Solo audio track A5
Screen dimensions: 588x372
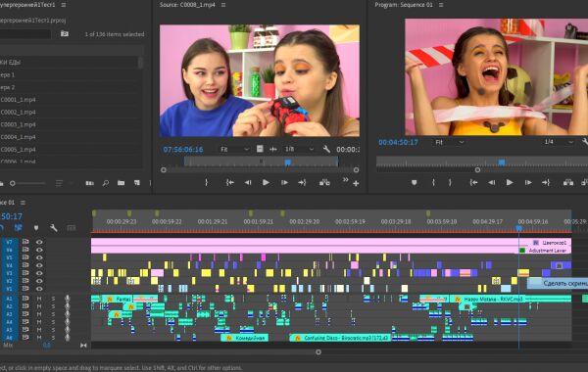click(53, 330)
